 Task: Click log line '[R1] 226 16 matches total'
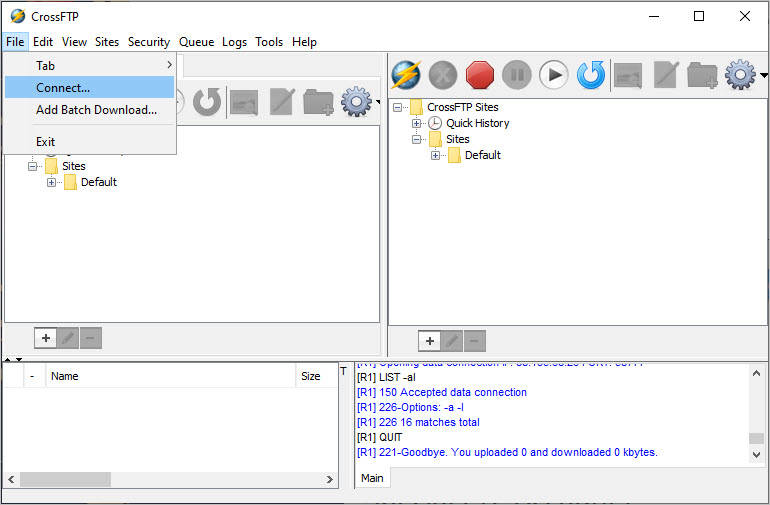click(x=418, y=422)
